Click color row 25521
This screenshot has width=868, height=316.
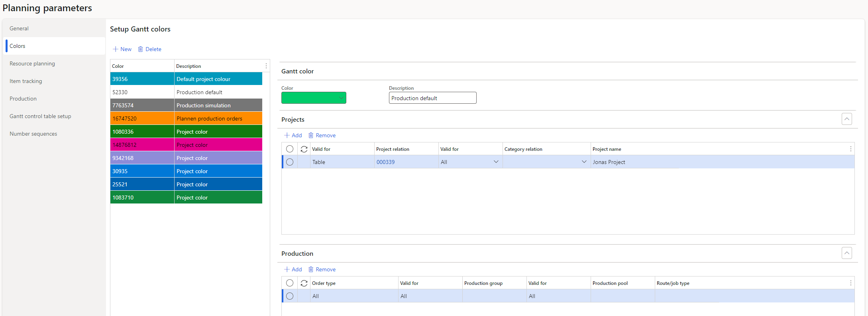pos(186,184)
